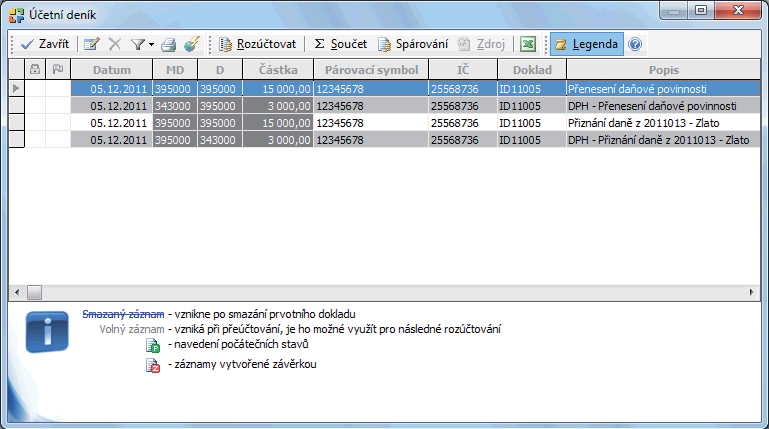Click the Párovací symbol column header

tap(370, 70)
